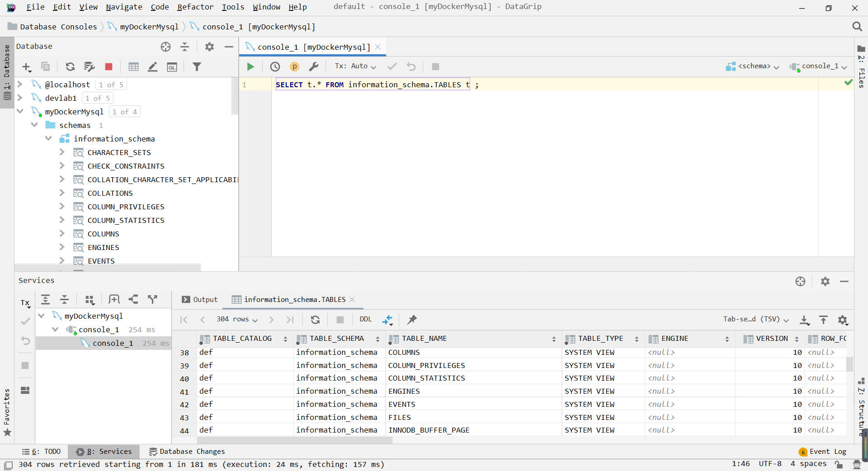Open the File menu

click(35, 7)
